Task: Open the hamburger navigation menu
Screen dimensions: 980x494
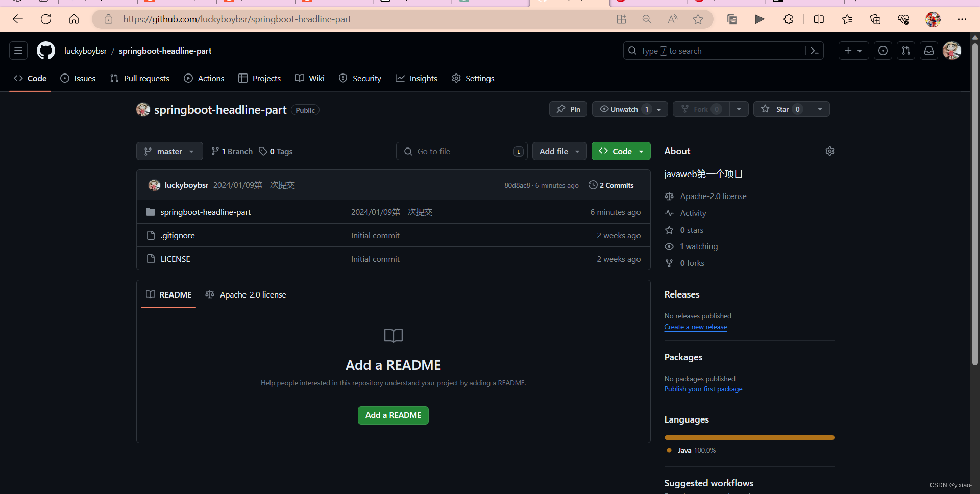Action: [x=18, y=51]
